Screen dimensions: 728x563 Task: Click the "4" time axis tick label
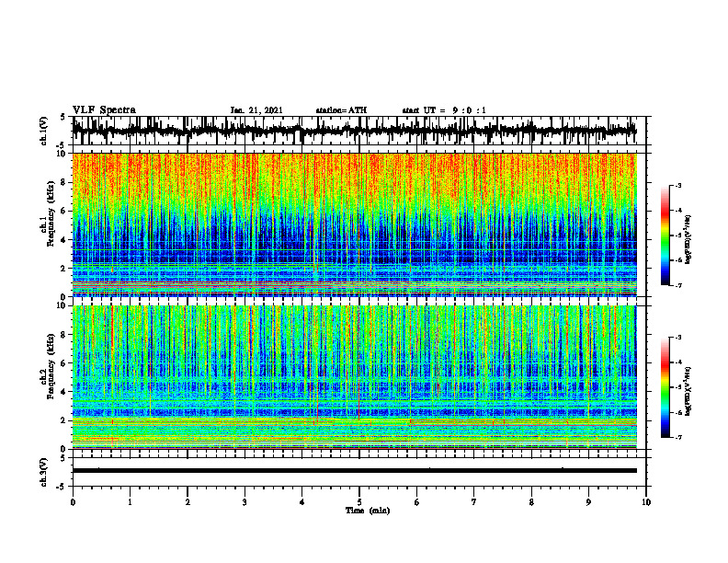tap(302, 502)
